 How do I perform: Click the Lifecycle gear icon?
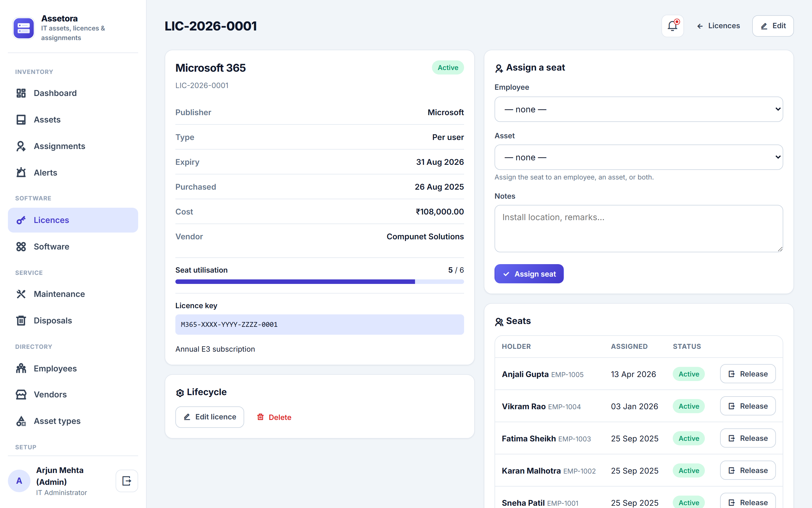click(180, 393)
